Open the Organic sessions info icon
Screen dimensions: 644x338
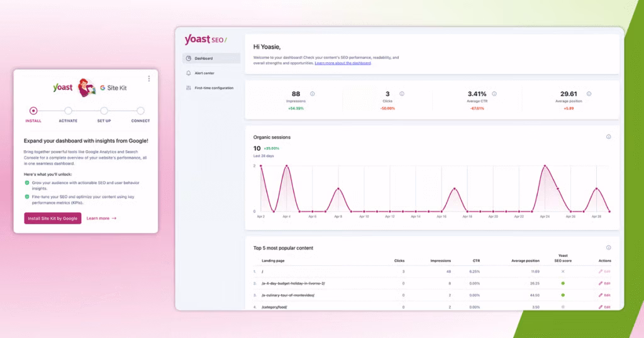point(608,137)
